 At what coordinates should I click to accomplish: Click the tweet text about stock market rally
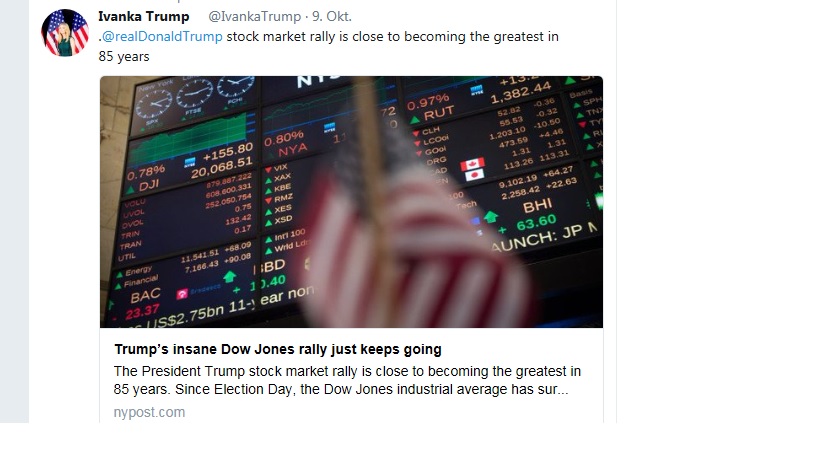coord(392,37)
